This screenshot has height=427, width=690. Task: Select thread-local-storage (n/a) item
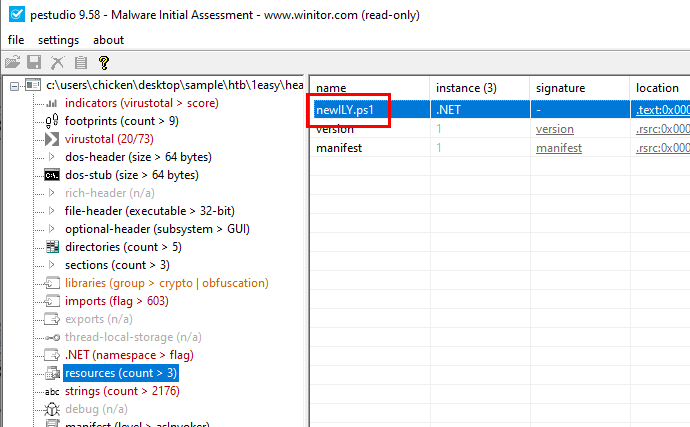pyautogui.click(x=133, y=337)
